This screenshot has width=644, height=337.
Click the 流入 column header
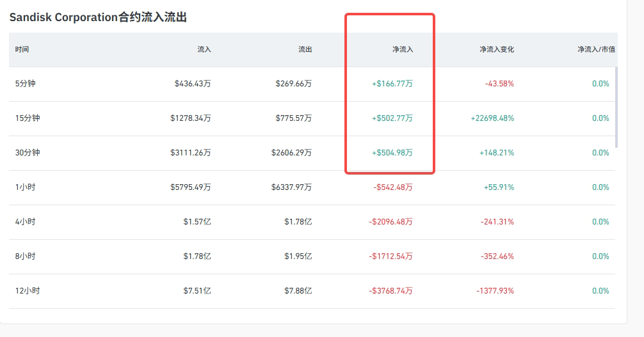tap(204, 49)
